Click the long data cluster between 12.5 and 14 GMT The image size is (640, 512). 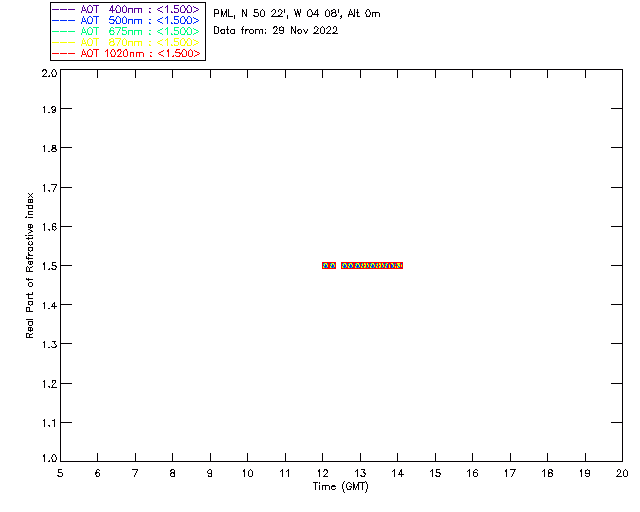[372, 265]
